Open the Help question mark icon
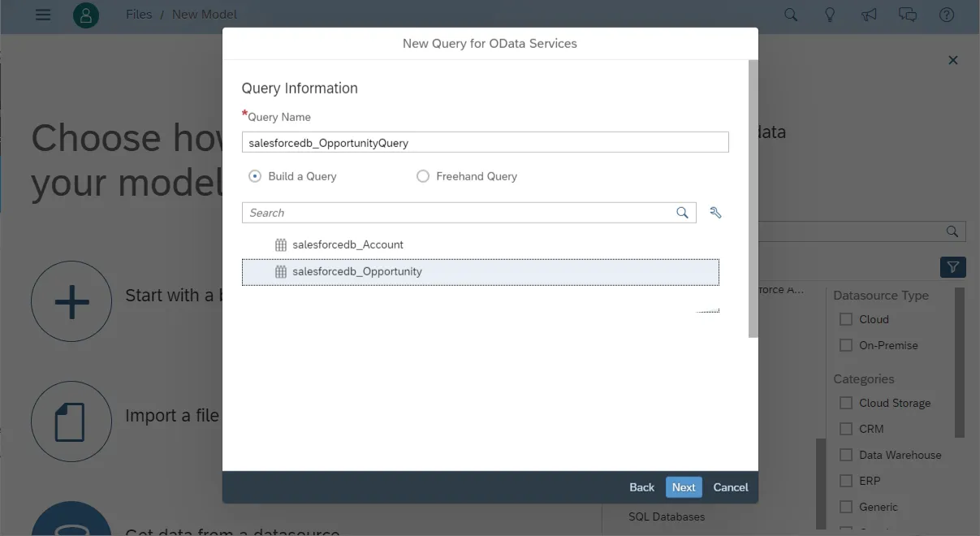 [x=947, y=14]
